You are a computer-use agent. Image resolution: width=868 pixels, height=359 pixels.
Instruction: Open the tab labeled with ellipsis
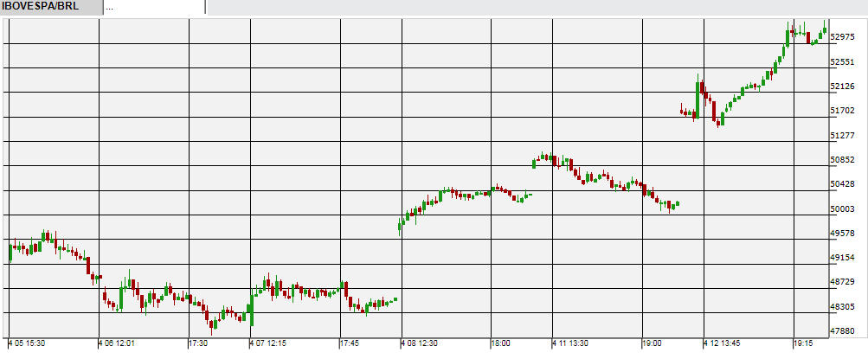(x=154, y=7)
